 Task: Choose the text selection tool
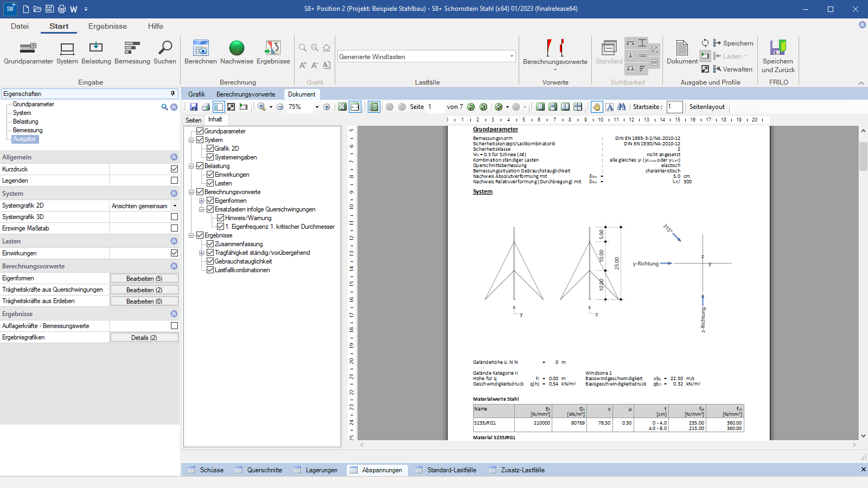[609, 107]
